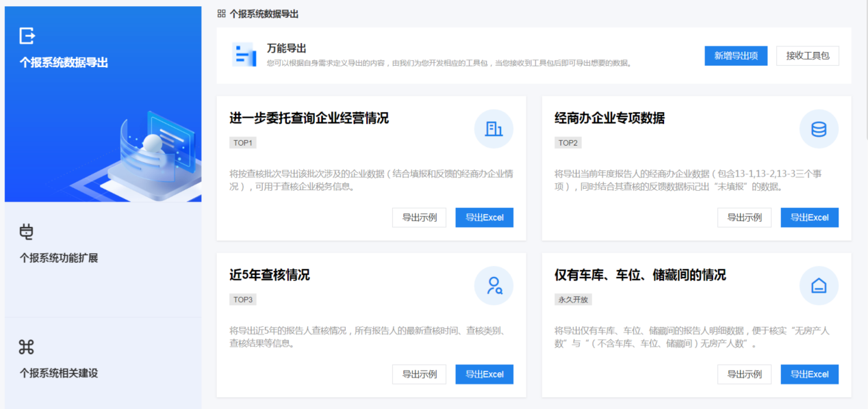The width and height of the screenshot is (868, 409).
Task: Click the building icon on 进一步委托查询企业经营情况 card
Action: pos(494,129)
